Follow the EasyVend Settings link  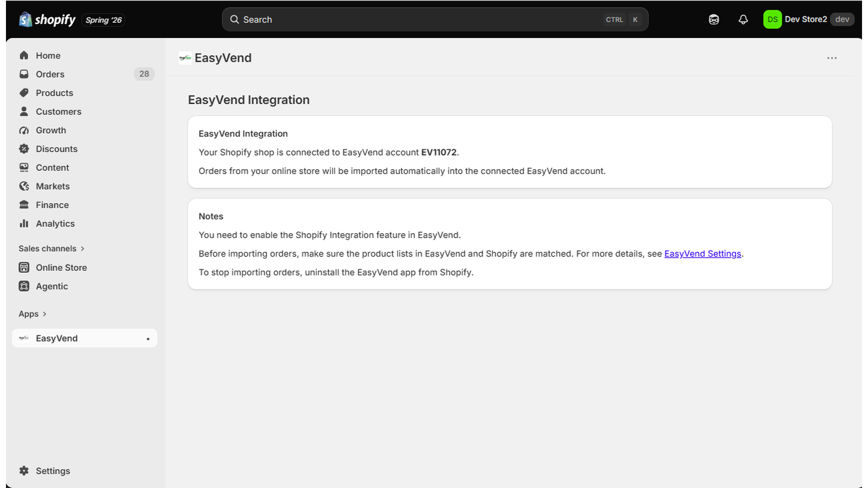pyautogui.click(x=703, y=254)
